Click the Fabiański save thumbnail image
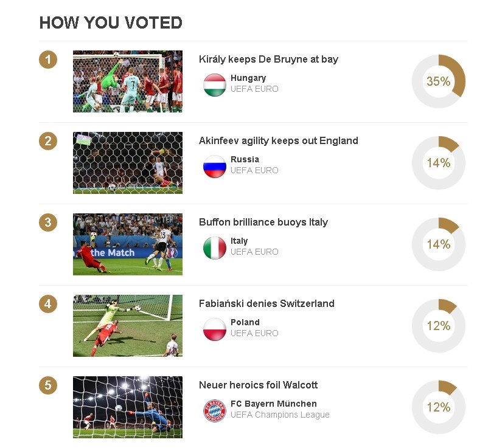The image size is (491, 448). [128, 326]
